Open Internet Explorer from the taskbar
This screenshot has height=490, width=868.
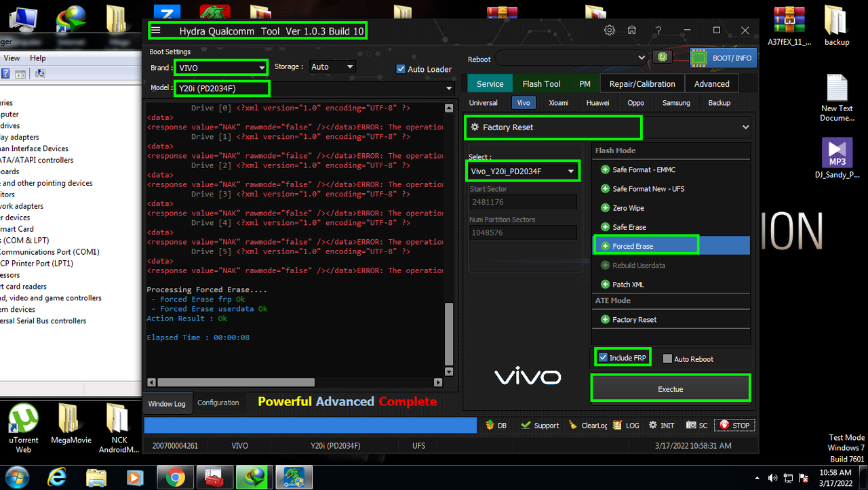[x=58, y=478]
